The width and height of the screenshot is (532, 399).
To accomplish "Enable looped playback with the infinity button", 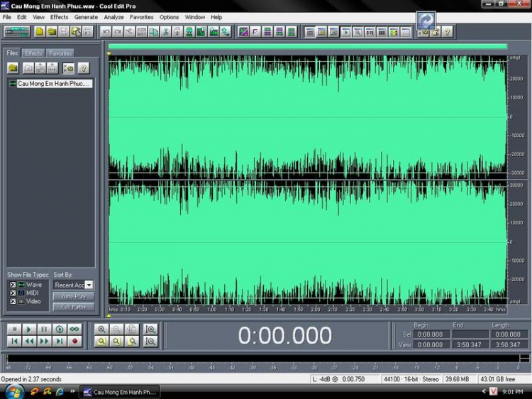I will tap(74, 329).
